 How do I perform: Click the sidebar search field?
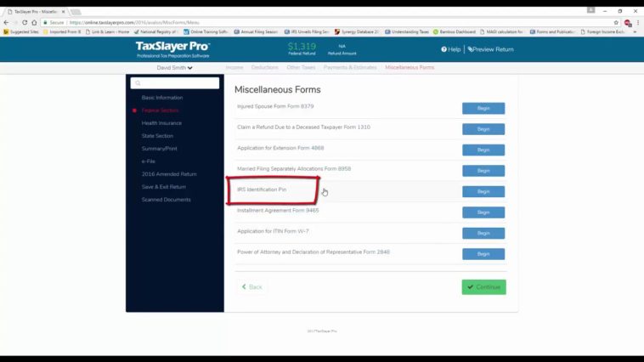click(175, 83)
